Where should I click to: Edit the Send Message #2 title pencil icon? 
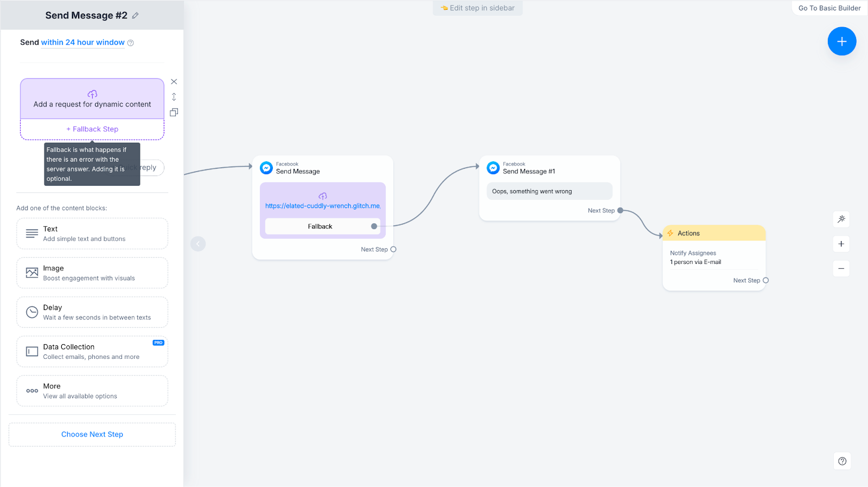(135, 16)
